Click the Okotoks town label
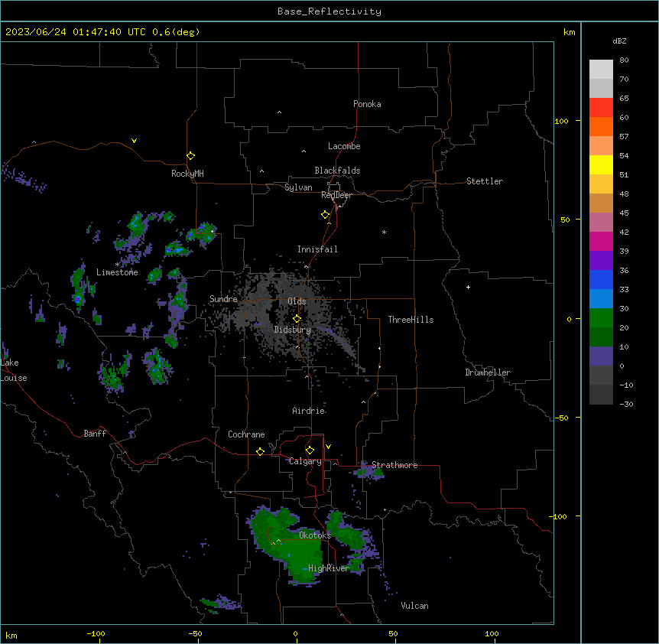 pos(315,535)
